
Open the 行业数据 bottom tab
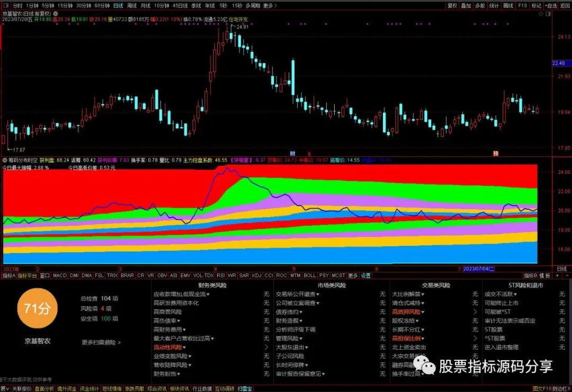point(202,389)
